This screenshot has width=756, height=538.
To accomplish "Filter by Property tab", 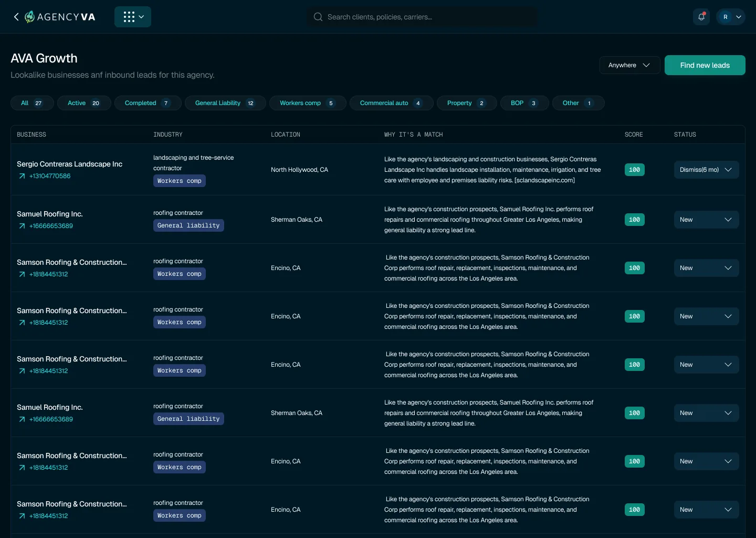I will point(467,103).
